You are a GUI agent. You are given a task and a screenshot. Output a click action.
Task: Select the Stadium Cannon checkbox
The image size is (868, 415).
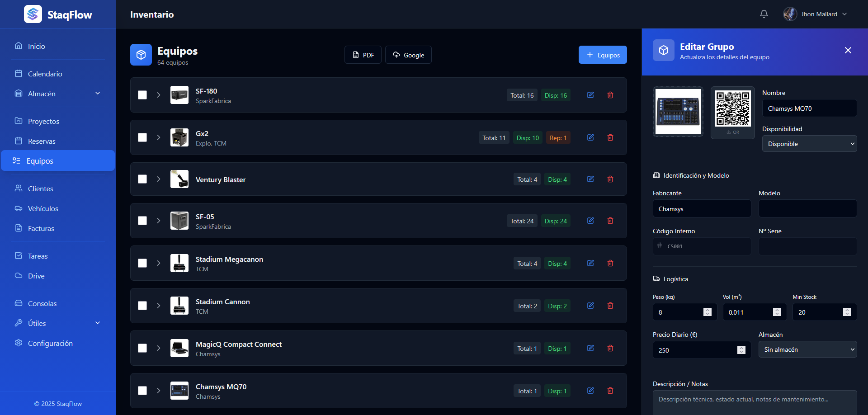142,306
